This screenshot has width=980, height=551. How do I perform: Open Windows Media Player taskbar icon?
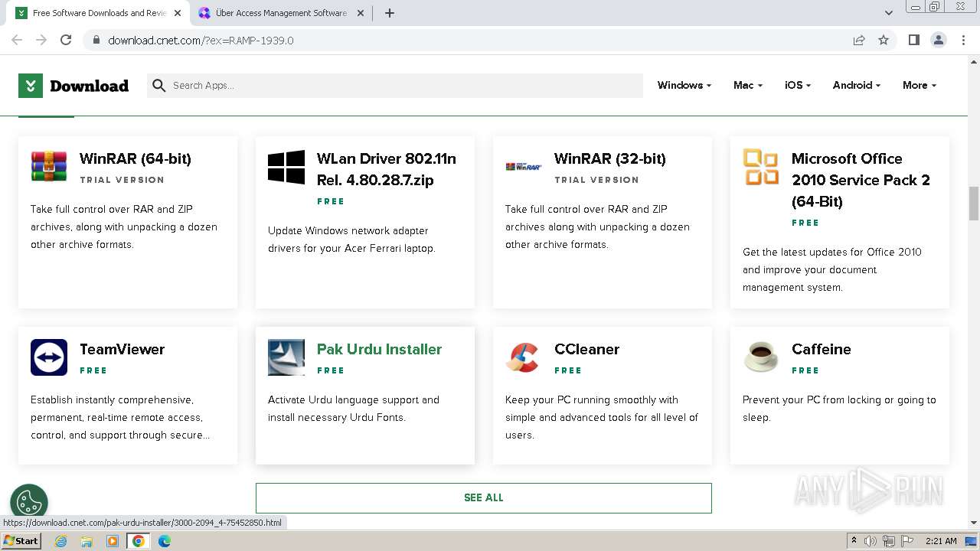pos(113,541)
